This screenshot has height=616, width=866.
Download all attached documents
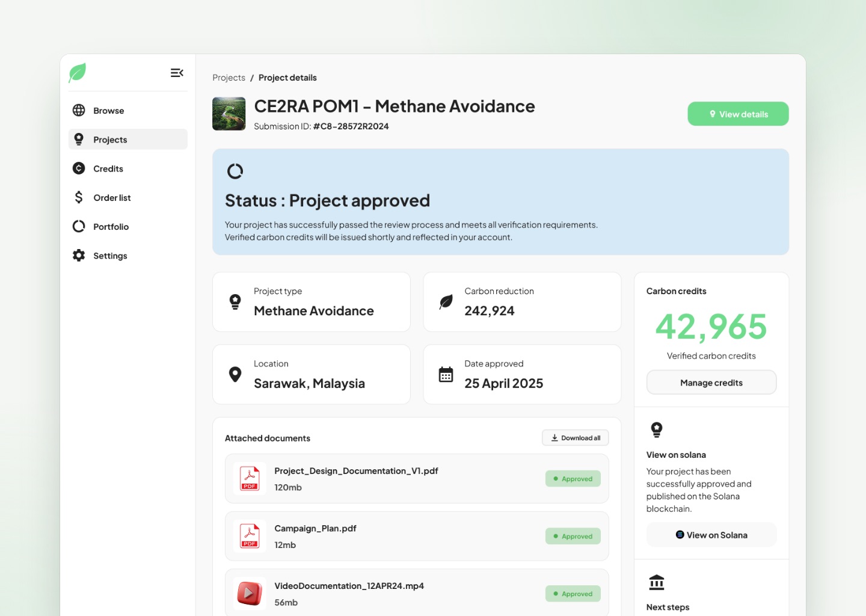[x=576, y=438]
